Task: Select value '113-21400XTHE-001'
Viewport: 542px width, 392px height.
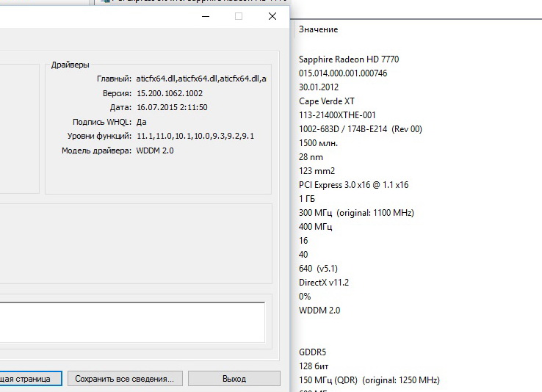Action: [x=337, y=115]
